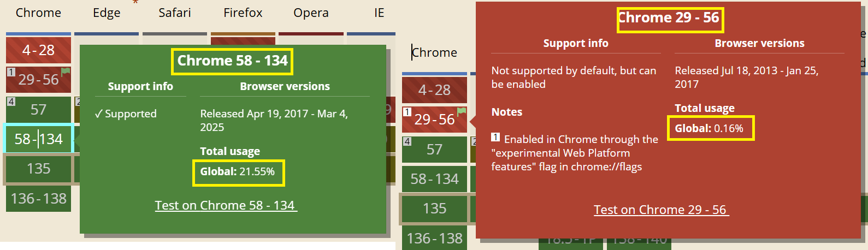Click the 135 cell beside red tooltip

(x=434, y=209)
